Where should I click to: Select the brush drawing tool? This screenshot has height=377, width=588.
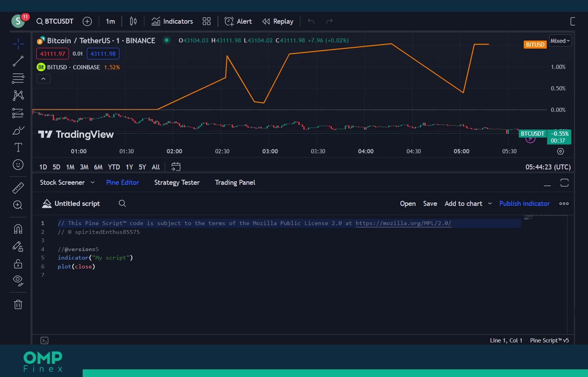pyautogui.click(x=18, y=131)
